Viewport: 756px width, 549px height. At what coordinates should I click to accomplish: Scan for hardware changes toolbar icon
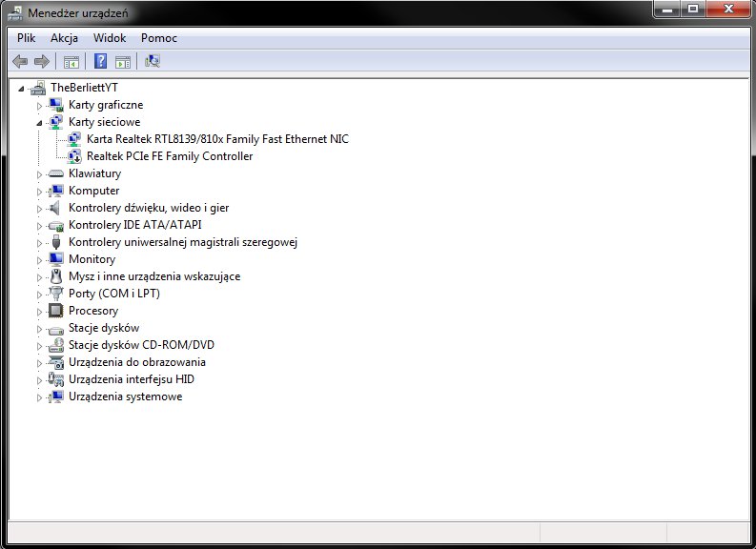(x=153, y=61)
